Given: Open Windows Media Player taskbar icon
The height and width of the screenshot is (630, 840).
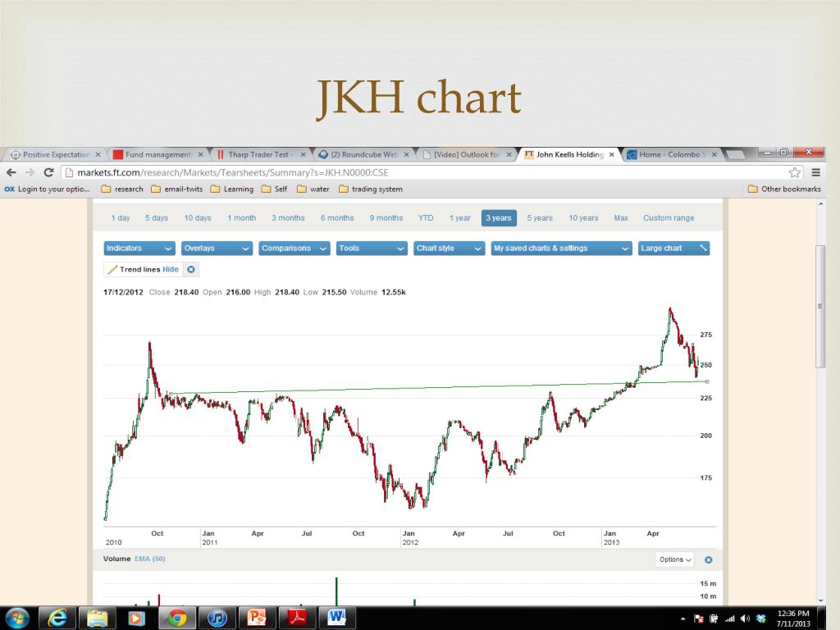Looking at the screenshot, I should 136,619.
